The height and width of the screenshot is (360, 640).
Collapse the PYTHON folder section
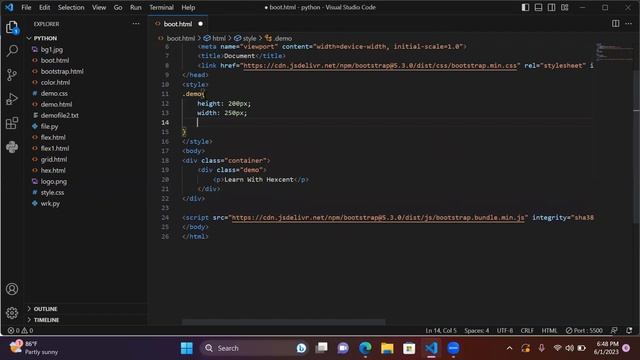[x=45, y=38]
